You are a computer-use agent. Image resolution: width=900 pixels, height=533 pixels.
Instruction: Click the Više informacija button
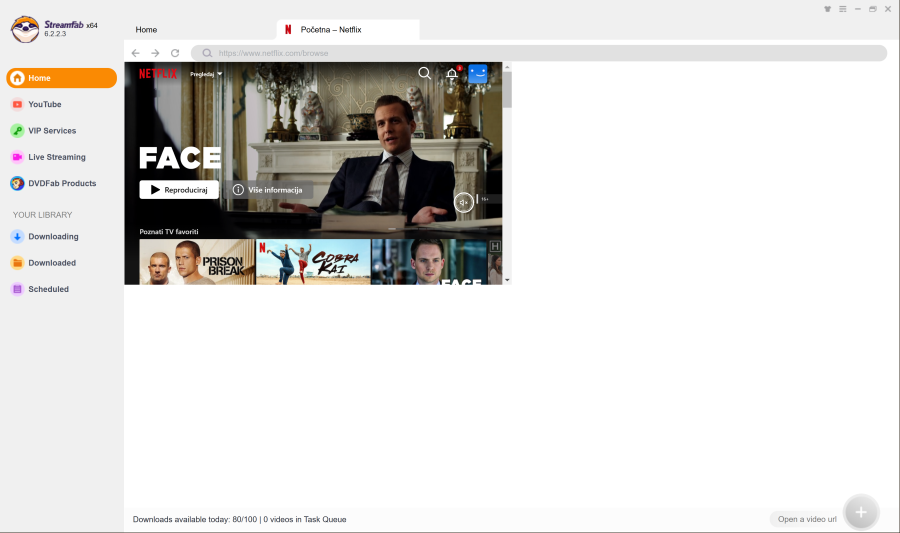point(269,190)
